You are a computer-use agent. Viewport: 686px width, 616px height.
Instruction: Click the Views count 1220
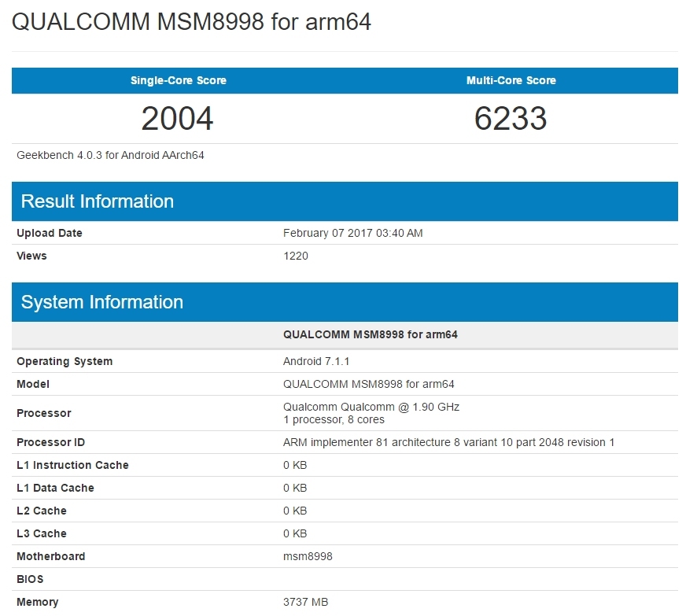(x=296, y=256)
